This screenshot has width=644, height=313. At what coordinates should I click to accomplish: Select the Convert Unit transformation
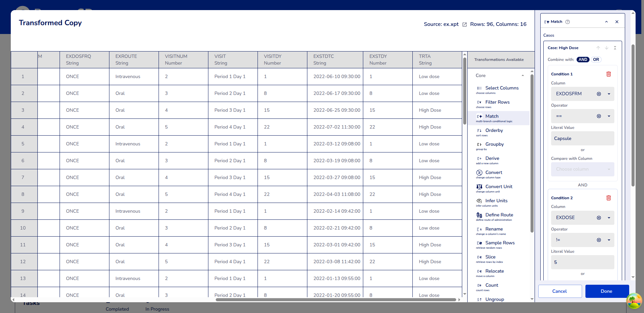tap(499, 187)
